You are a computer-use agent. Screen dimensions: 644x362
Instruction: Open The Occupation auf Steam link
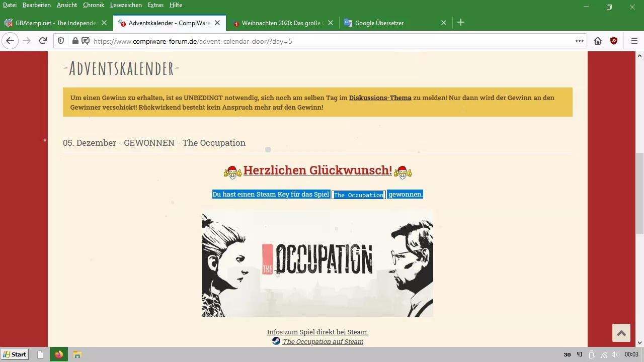click(x=323, y=341)
